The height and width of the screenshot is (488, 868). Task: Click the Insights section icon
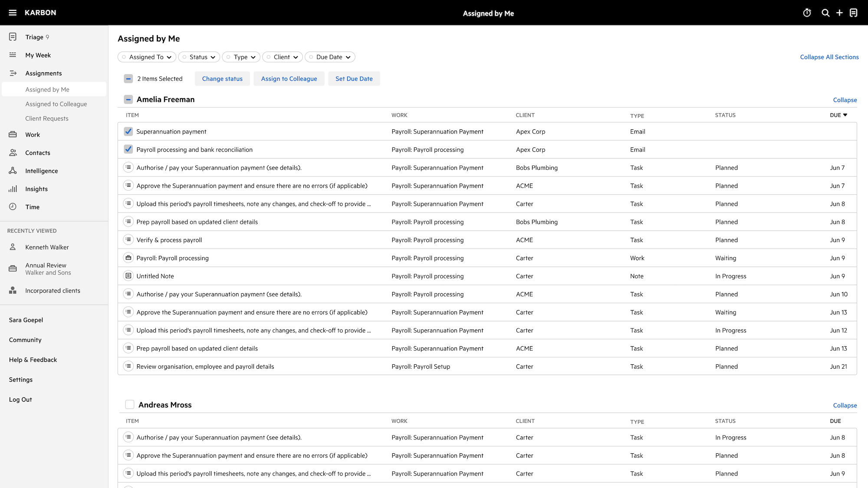click(x=13, y=188)
